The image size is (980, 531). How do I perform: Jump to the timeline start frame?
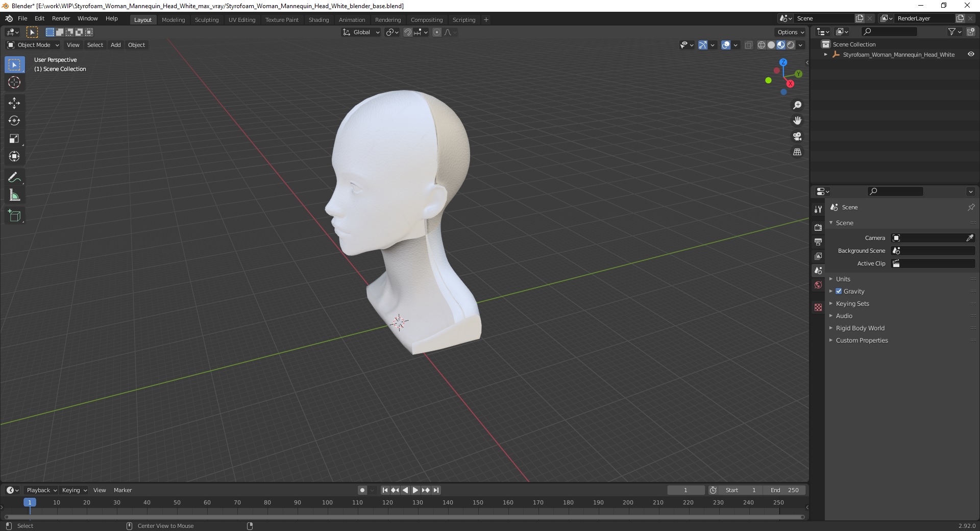pyautogui.click(x=385, y=490)
